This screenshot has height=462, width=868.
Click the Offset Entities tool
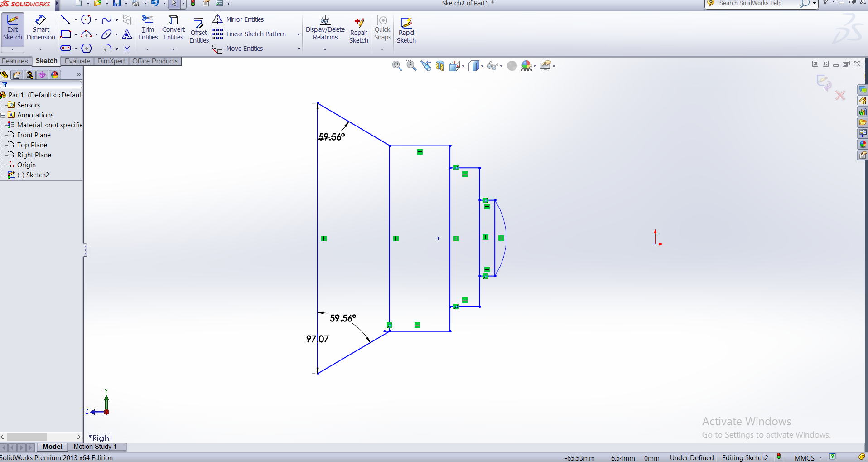tap(199, 31)
